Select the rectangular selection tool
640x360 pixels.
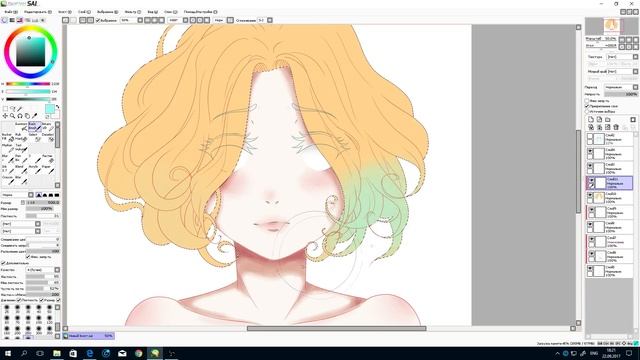coord(5,109)
